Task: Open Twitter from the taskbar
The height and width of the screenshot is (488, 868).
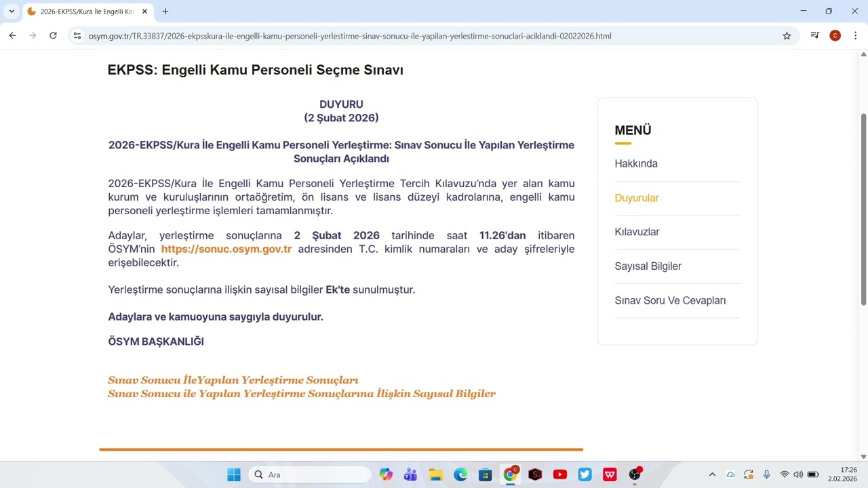Action: pos(585,474)
